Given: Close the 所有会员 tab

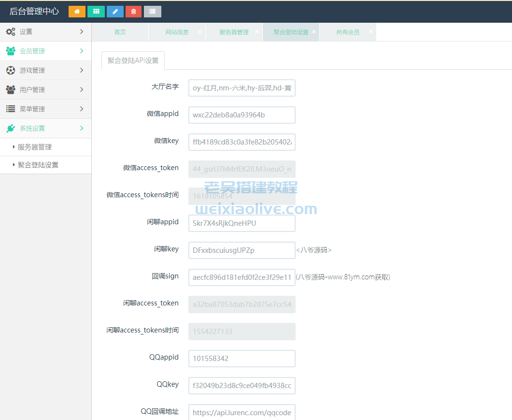Looking at the screenshot, I should tap(371, 31).
